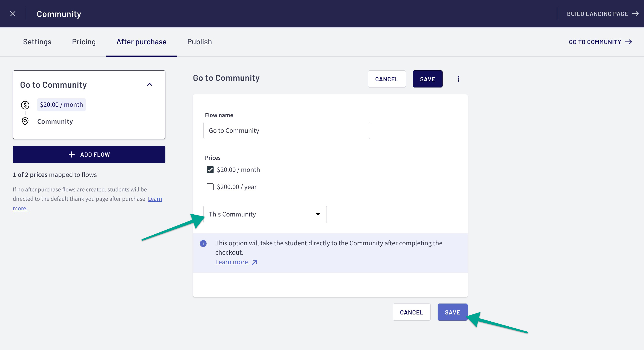Save the after purchase flow settings

tap(452, 312)
